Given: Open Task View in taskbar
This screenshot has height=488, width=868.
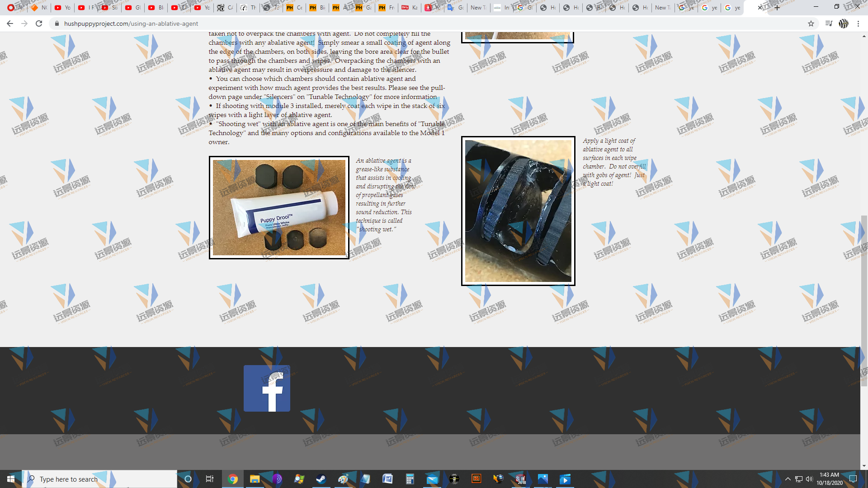Looking at the screenshot, I should pos(209,479).
